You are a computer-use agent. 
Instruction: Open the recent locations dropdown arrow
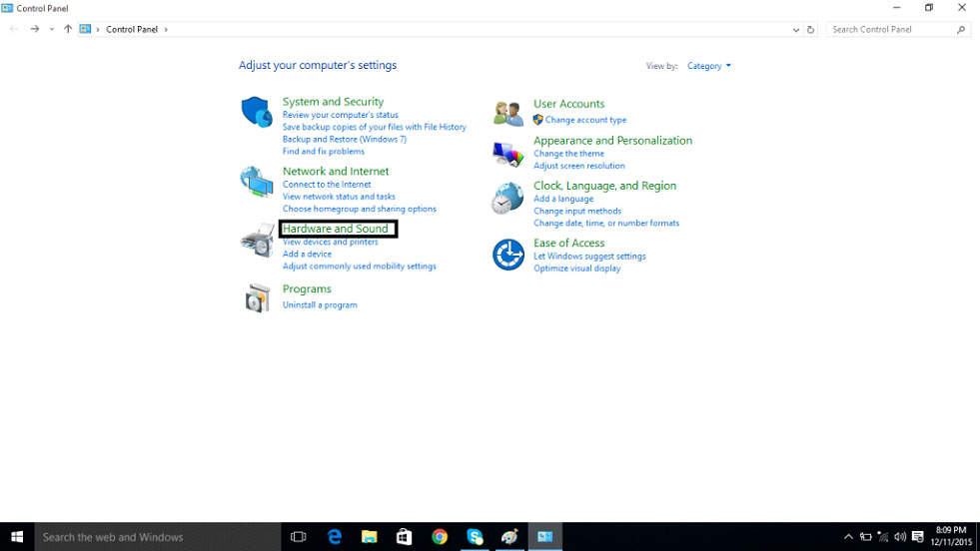pyautogui.click(x=52, y=29)
